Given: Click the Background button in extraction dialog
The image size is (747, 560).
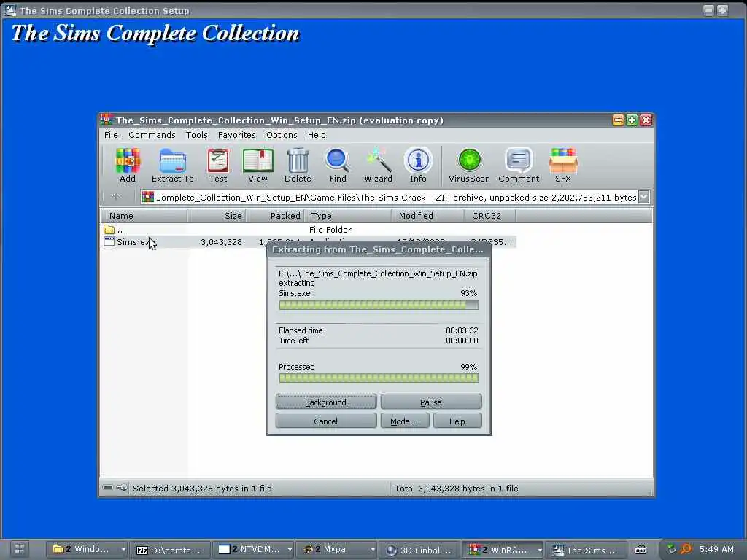Looking at the screenshot, I should [326, 402].
